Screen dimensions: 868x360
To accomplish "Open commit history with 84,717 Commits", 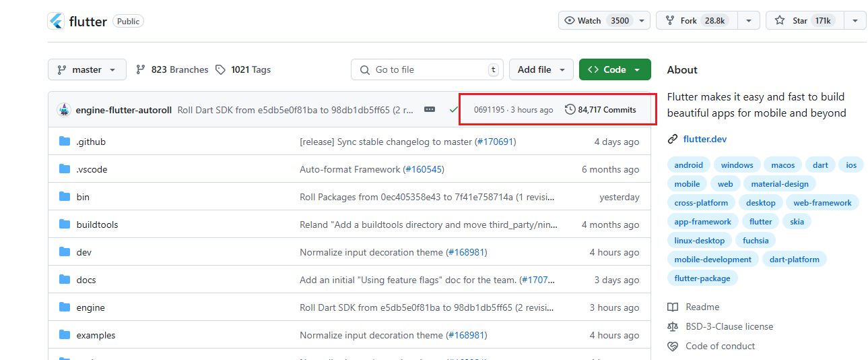I will click(600, 110).
